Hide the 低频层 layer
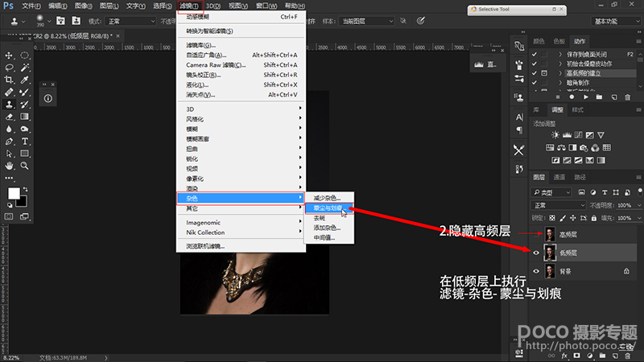The height and width of the screenshot is (362, 644). pyautogui.click(x=537, y=252)
